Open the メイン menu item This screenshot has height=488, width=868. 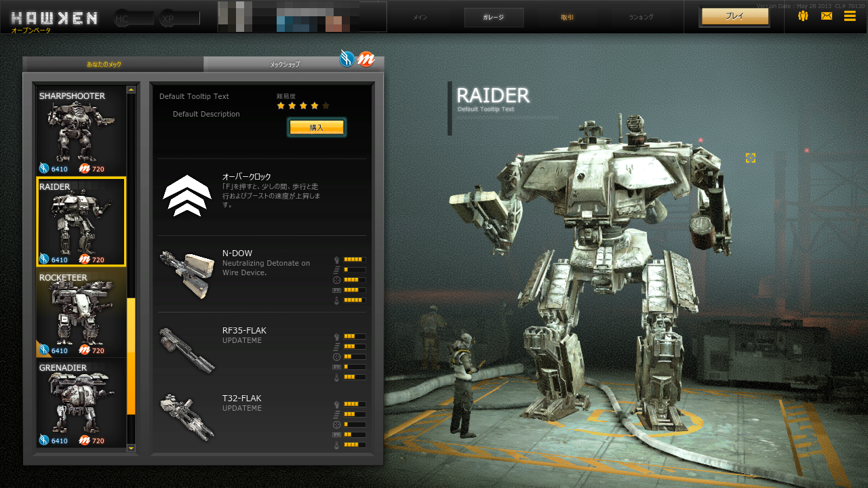[420, 18]
